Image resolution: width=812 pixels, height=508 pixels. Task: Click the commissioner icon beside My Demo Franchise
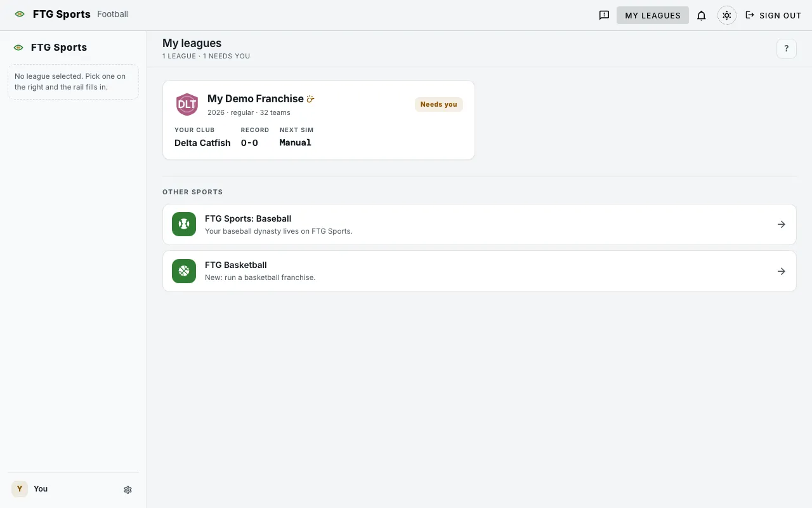click(x=311, y=99)
